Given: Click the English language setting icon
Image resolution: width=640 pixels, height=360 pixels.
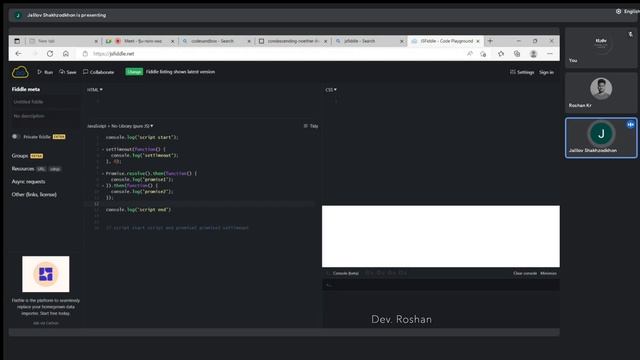Looking at the screenshot, I should click(x=618, y=11).
